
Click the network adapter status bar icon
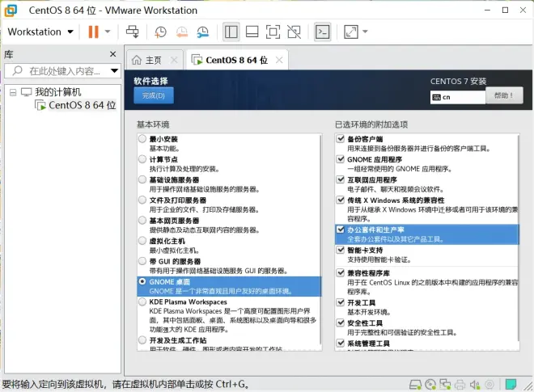pyautogui.click(x=445, y=385)
